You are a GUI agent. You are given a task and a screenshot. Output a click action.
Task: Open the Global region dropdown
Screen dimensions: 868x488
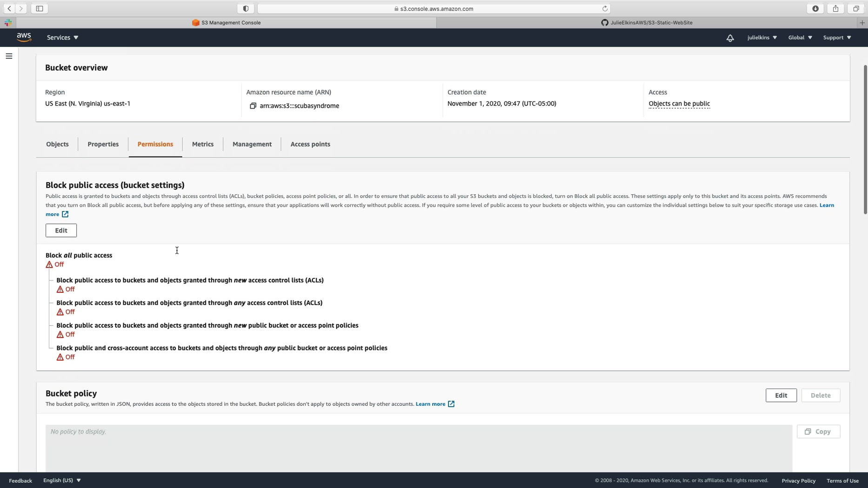click(800, 38)
